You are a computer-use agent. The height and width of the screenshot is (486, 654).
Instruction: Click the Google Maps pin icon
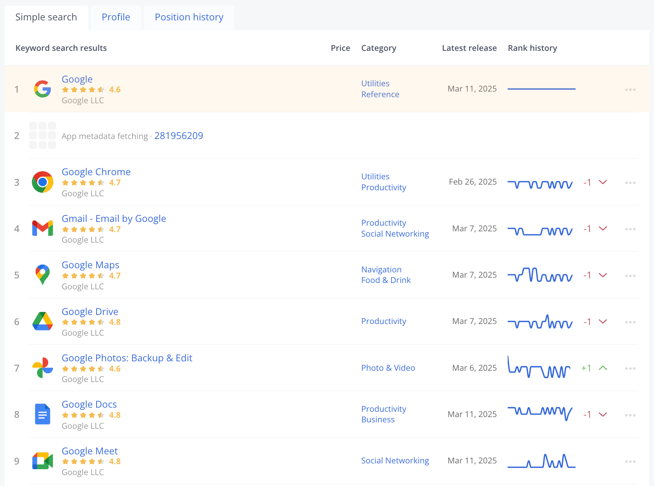point(43,274)
